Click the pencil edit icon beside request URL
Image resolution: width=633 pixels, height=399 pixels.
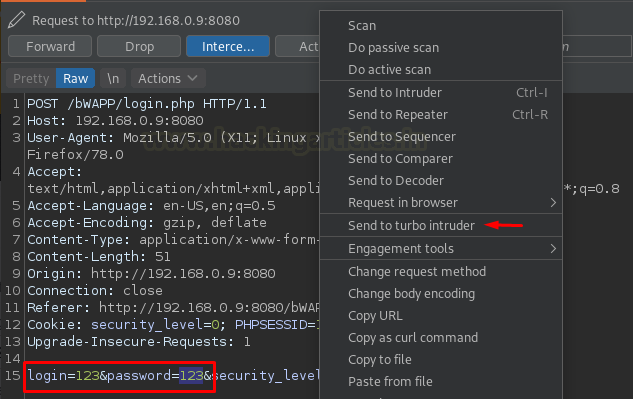coord(16,20)
